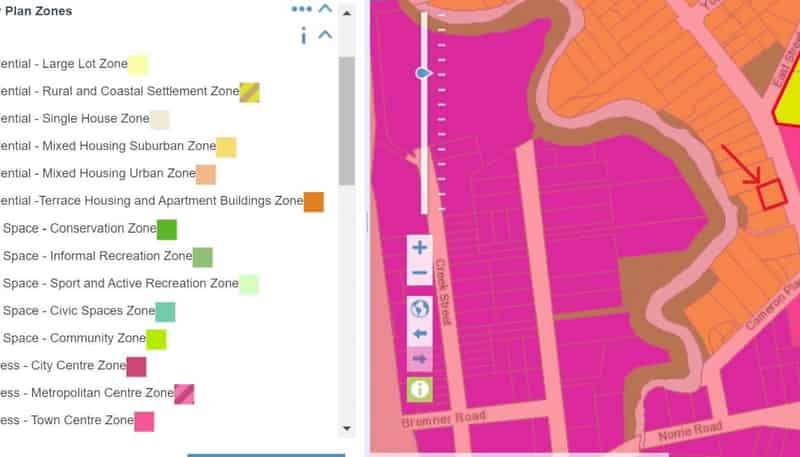Zoom out with the minus button
Viewport: 800px width, 457px height.
(419, 273)
